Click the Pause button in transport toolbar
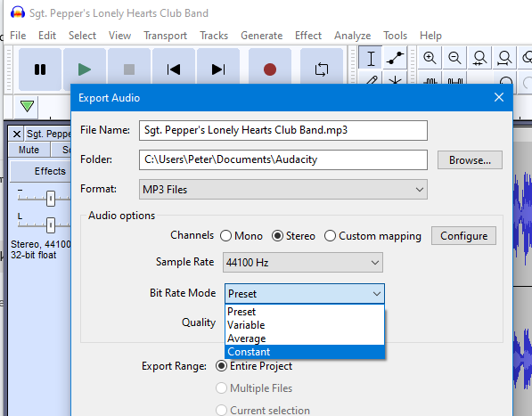 point(40,69)
